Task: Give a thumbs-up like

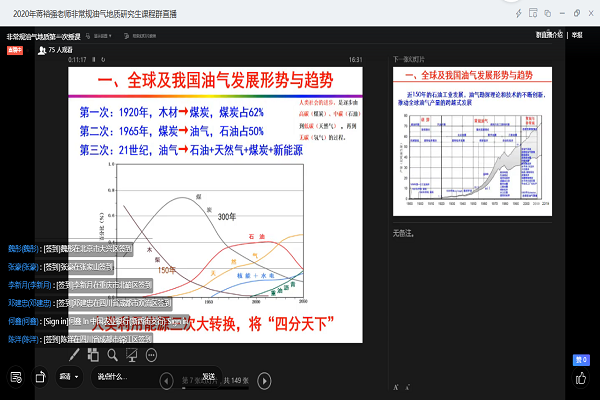Action: (582, 377)
